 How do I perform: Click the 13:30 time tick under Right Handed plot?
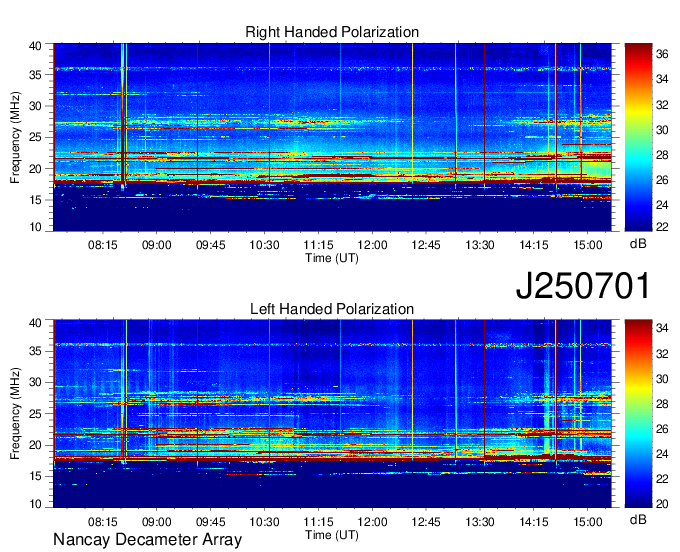[x=480, y=245]
